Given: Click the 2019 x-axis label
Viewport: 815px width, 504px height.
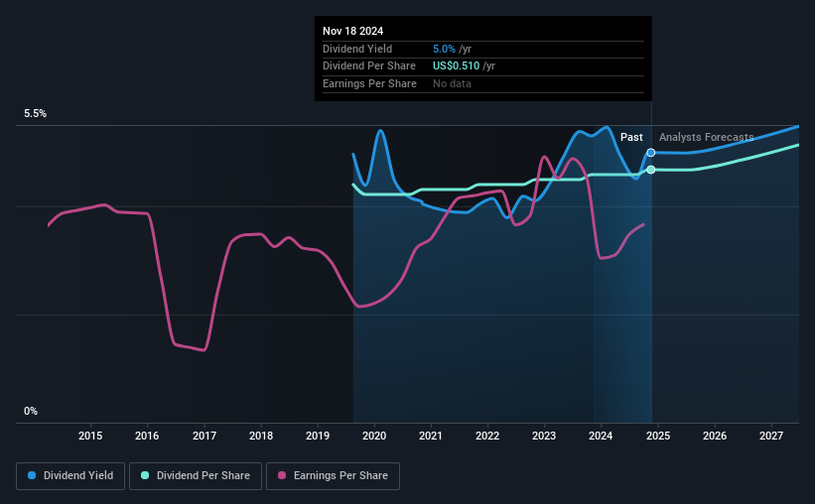Looking at the screenshot, I should click(x=318, y=436).
